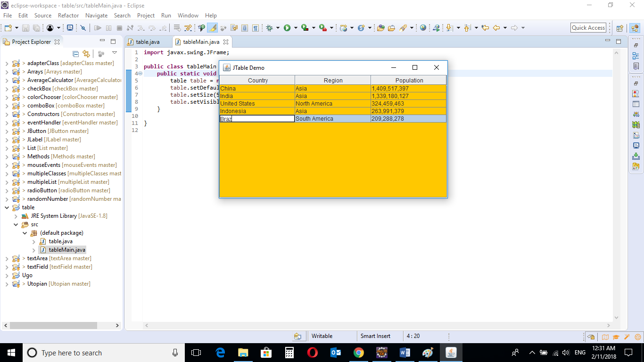Image resolution: width=644 pixels, height=362 pixels.
Task: Open Chrome from the Windows taskbar
Action: (358, 353)
